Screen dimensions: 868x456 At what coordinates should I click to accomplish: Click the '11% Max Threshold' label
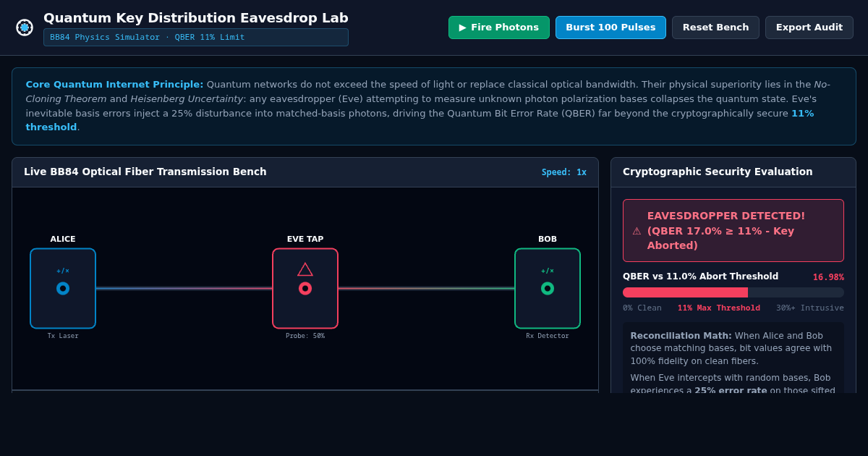pos(719,308)
